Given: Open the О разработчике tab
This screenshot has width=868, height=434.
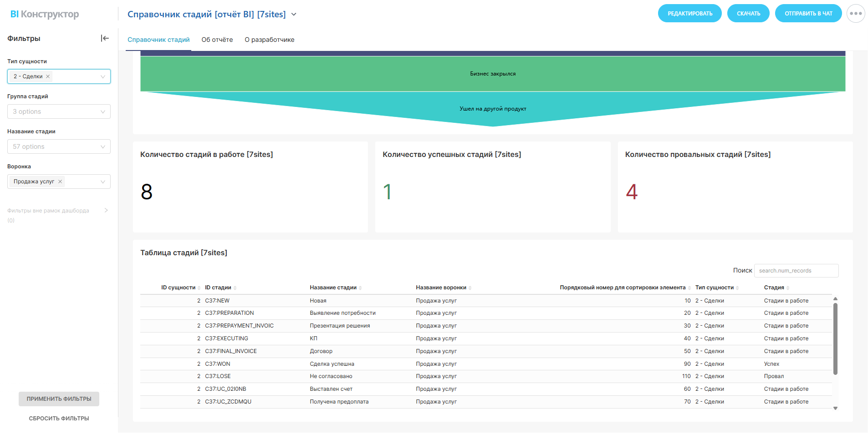Looking at the screenshot, I should [x=270, y=40].
